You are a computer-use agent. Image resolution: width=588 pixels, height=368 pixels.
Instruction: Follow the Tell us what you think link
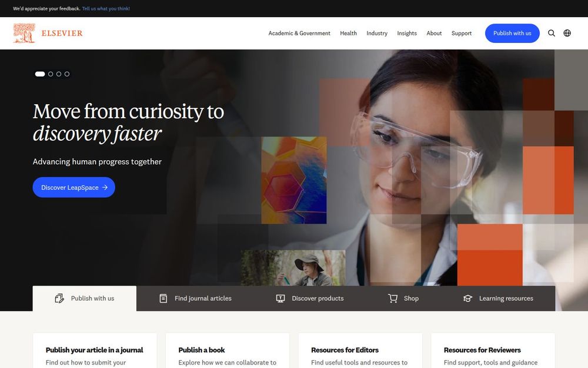pyautogui.click(x=106, y=9)
